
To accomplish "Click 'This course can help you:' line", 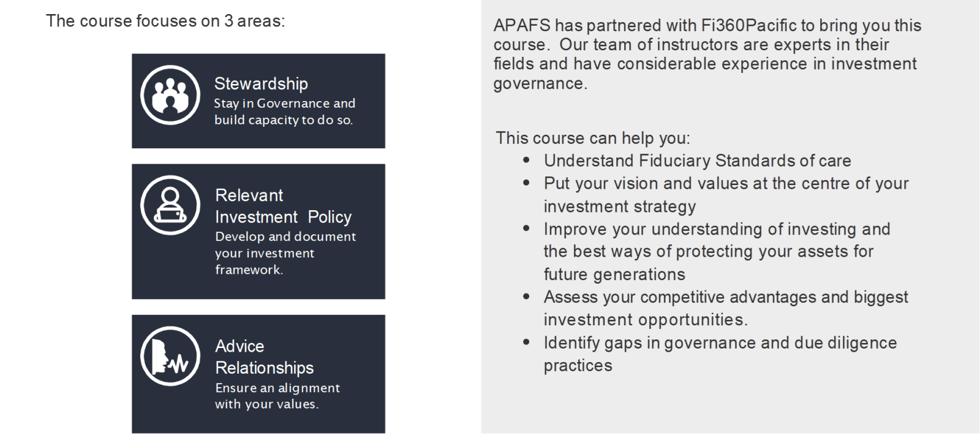I will [x=593, y=138].
